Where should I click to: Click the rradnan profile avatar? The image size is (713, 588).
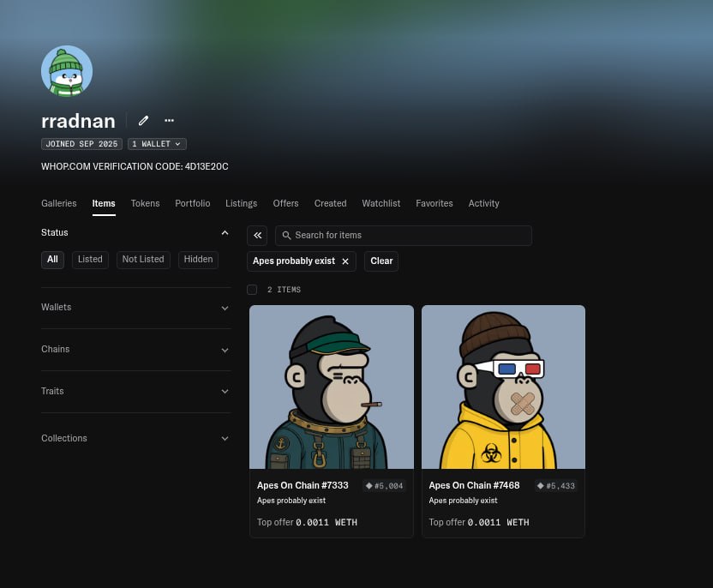click(x=67, y=71)
